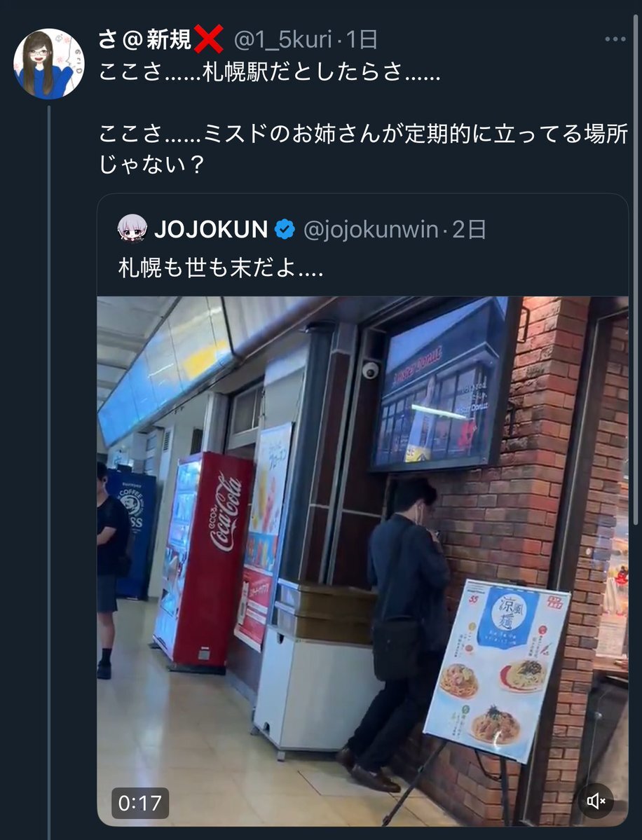Screen dimensions: 642x840
Task: Open the 1日 timestamp of the tweet
Action: click(x=362, y=40)
